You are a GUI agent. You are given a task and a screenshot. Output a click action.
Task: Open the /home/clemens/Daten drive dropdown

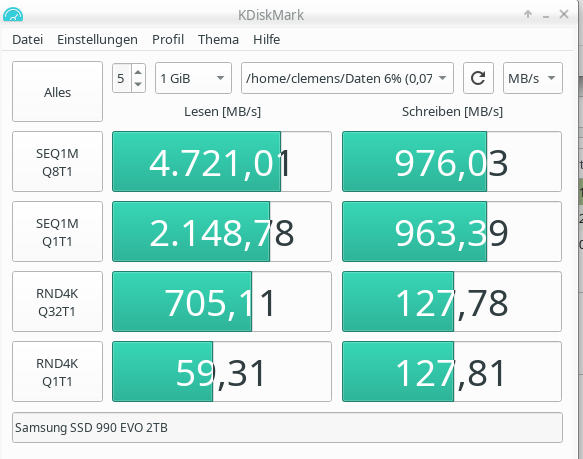347,78
